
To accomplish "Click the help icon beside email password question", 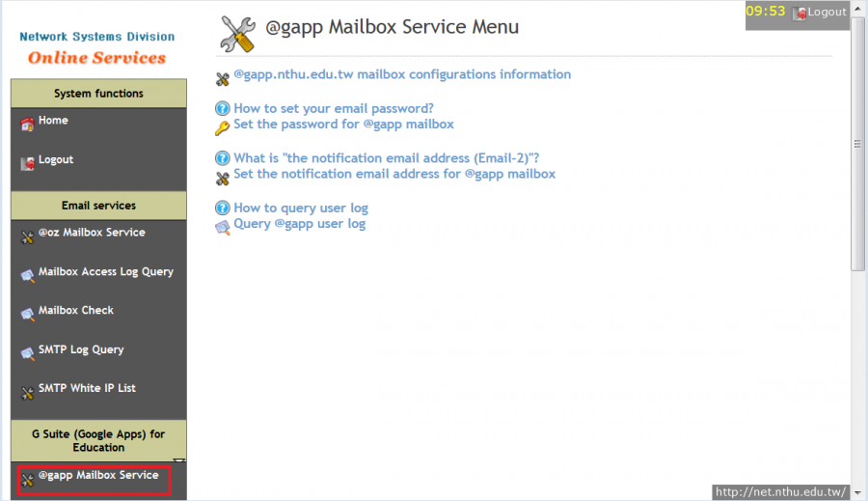I will [223, 109].
